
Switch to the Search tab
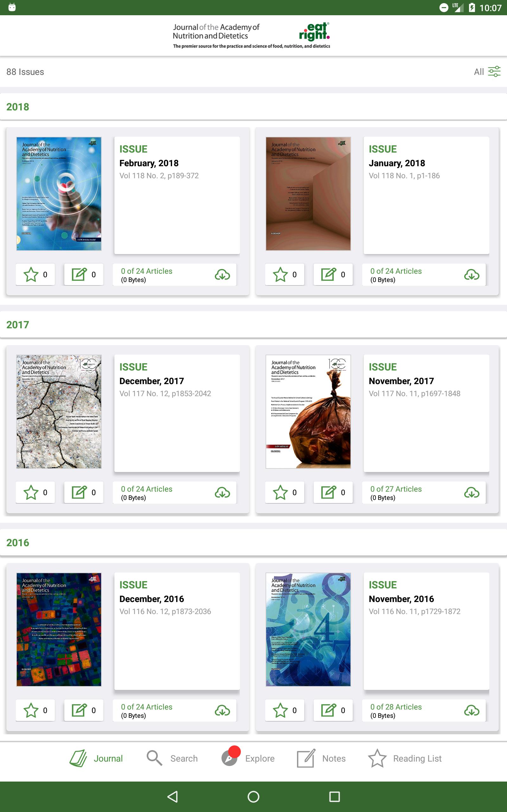pyautogui.click(x=172, y=758)
